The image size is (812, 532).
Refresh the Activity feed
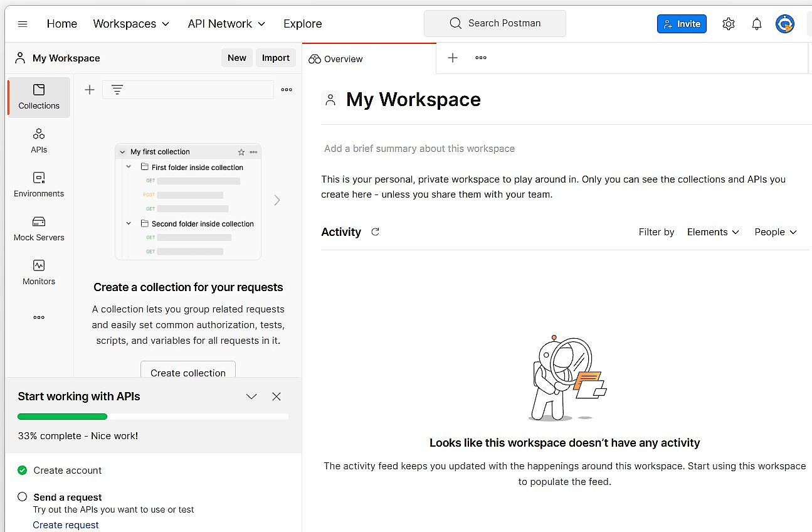click(x=375, y=231)
